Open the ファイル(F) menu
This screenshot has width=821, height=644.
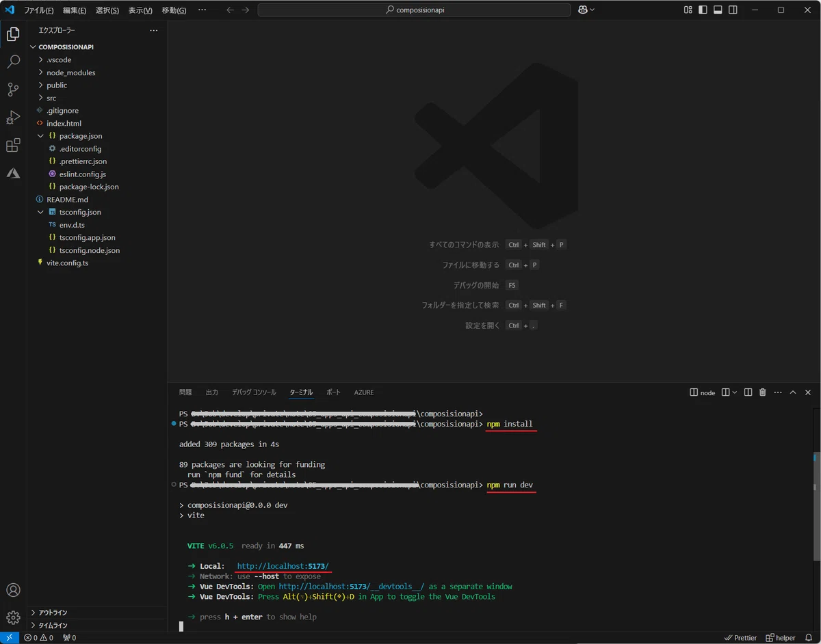tap(38, 10)
